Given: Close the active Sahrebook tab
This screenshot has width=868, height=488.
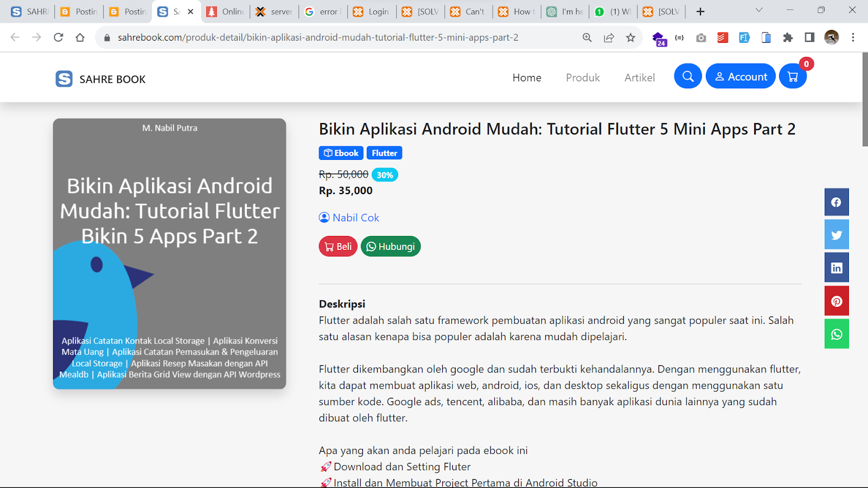Looking at the screenshot, I should point(190,11).
